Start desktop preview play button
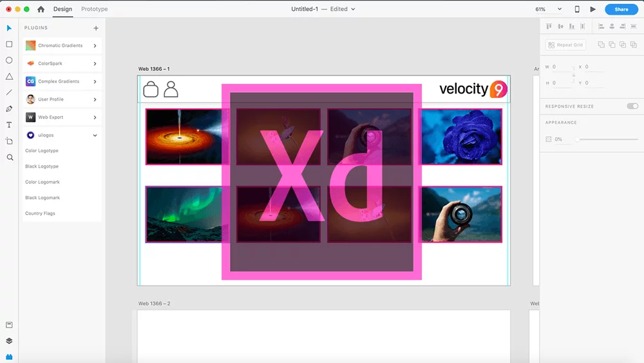Viewport: 644px width, 363px height. (x=592, y=9)
